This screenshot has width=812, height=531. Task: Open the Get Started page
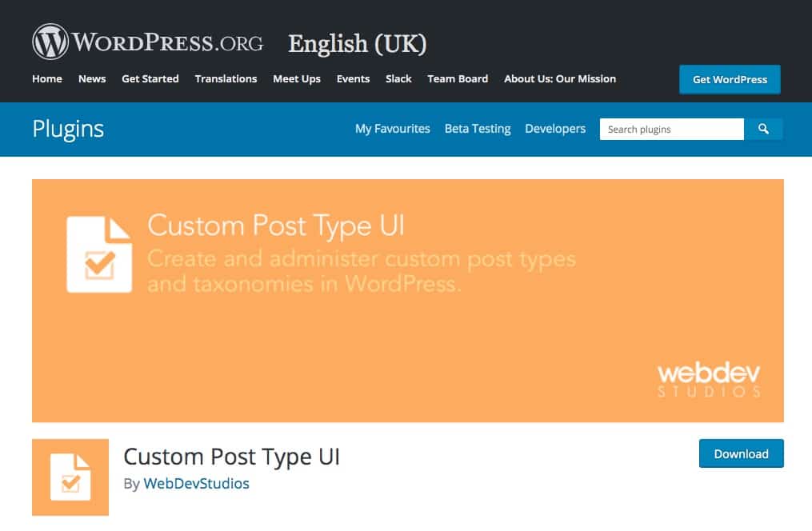150,79
